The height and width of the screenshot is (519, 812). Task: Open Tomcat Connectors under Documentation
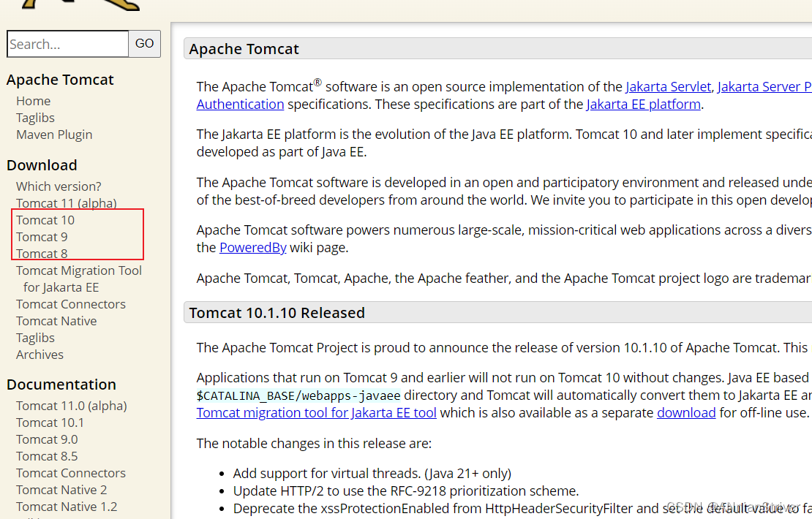(x=71, y=473)
